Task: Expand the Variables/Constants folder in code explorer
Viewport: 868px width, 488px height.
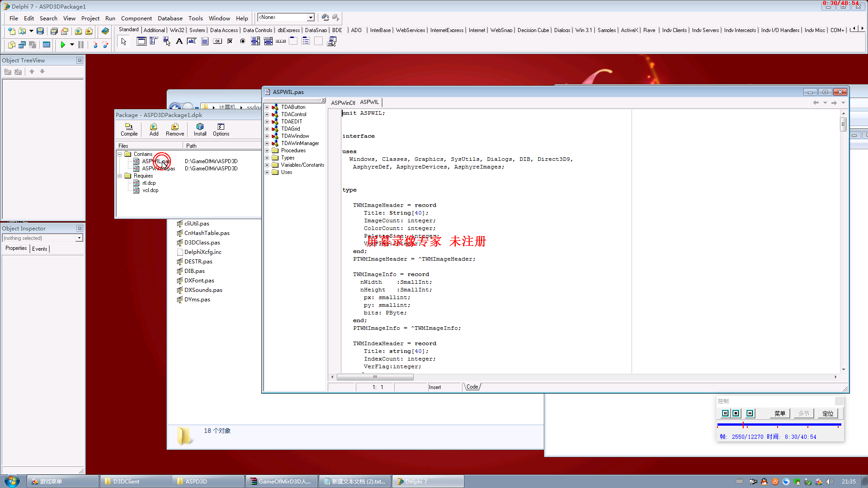Action: pyautogui.click(x=267, y=165)
